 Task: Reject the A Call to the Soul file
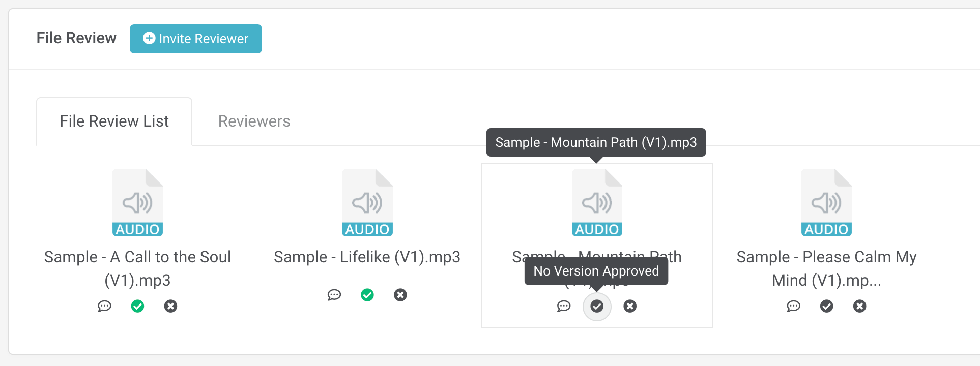pos(170,306)
